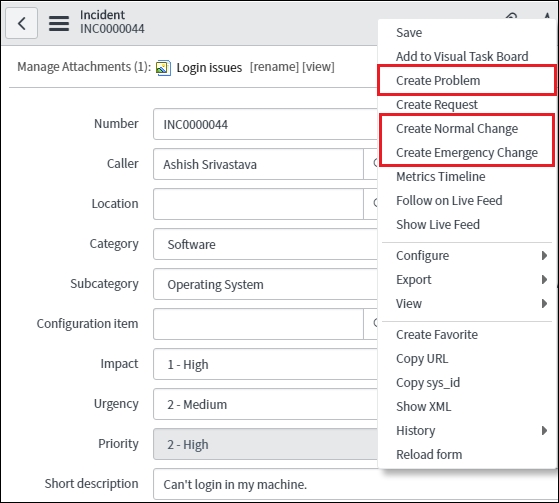Choose Create Emergency Change
Screen dimensions: 559x503
[467, 153]
